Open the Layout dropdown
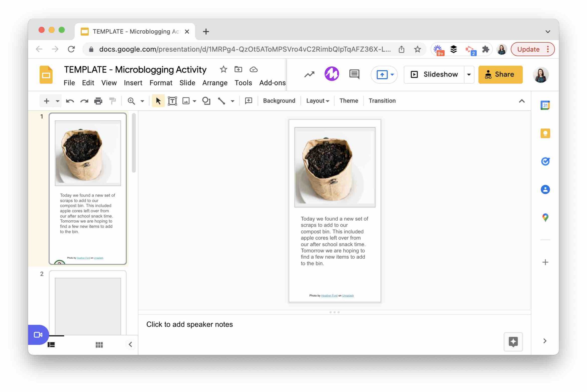The width and height of the screenshot is (587, 392). [317, 101]
